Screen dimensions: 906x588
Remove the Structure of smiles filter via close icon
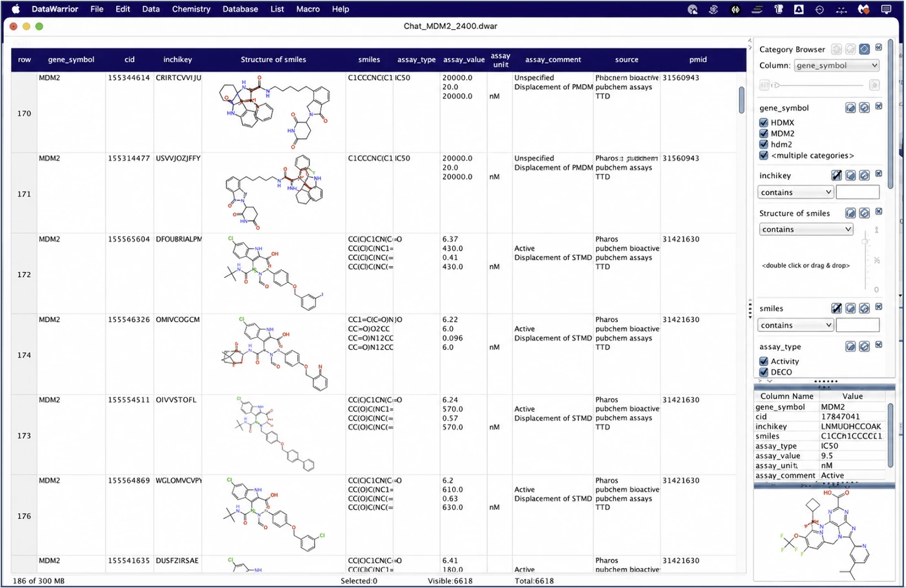click(879, 212)
